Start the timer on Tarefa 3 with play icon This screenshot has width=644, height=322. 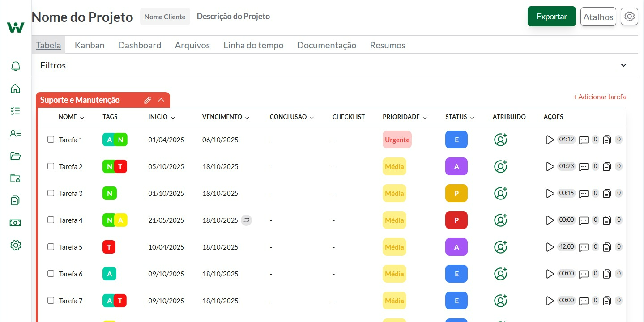point(550,193)
